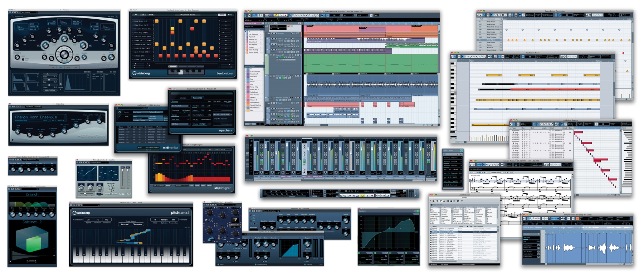Select the Zoom magnifier tool in Project window
Image resolution: width=644 pixels, height=276 pixels.
[x=304, y=15]
